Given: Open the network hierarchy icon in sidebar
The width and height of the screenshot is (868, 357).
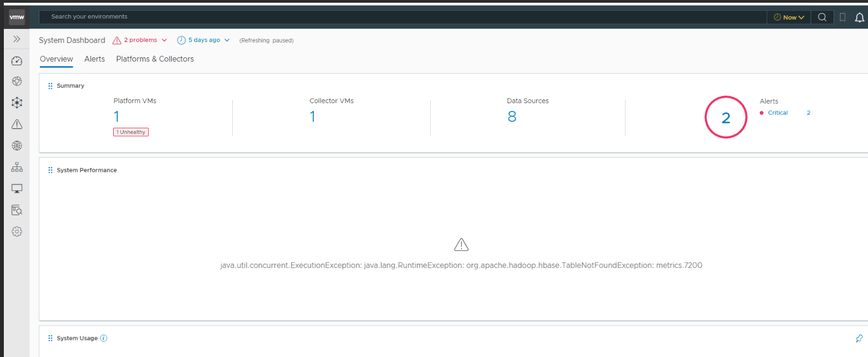Looking at the screenshot, I should pyautogui.click(x=17, y=167).
